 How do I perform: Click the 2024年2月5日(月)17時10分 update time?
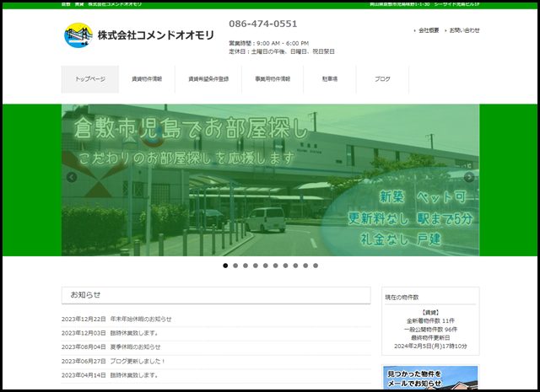[430, 346]
